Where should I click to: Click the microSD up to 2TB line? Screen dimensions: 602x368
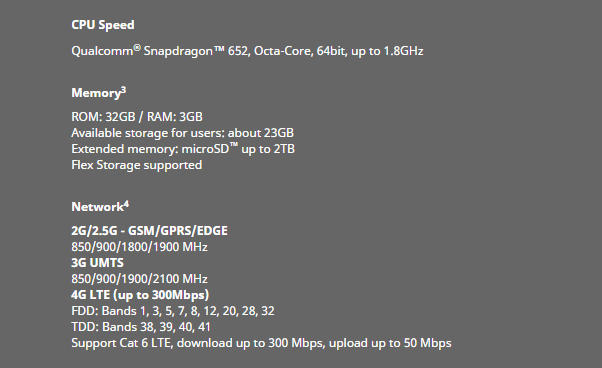pos(183,149)
